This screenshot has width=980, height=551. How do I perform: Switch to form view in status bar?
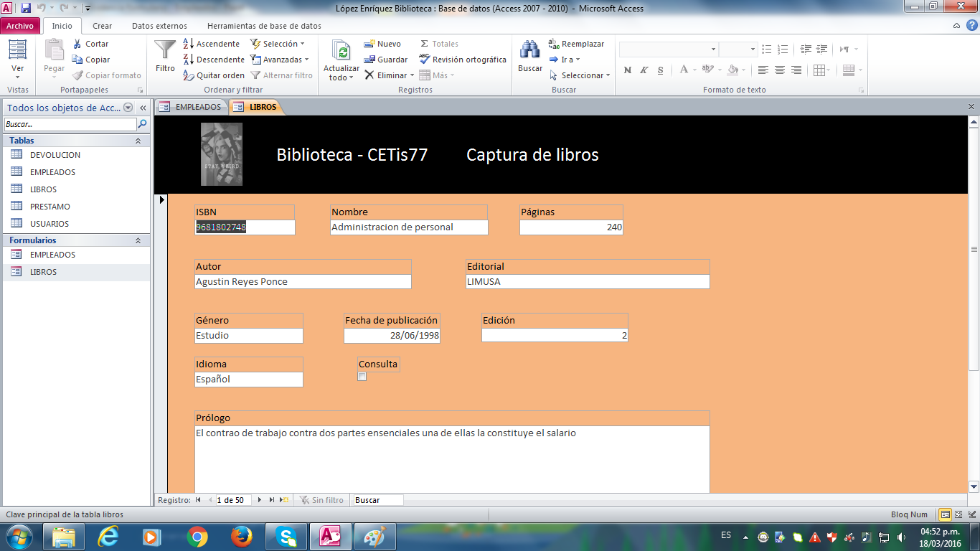[x=946, y=514]
